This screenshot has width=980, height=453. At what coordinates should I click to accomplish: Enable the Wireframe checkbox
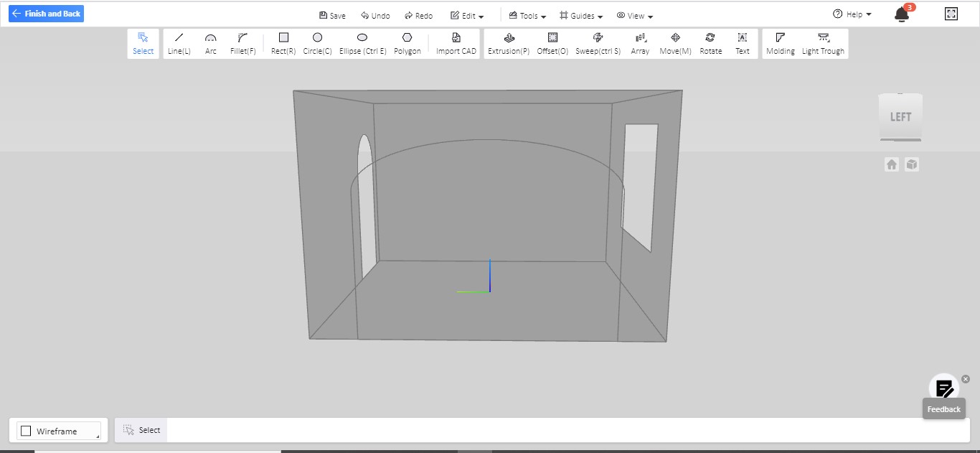27,431
